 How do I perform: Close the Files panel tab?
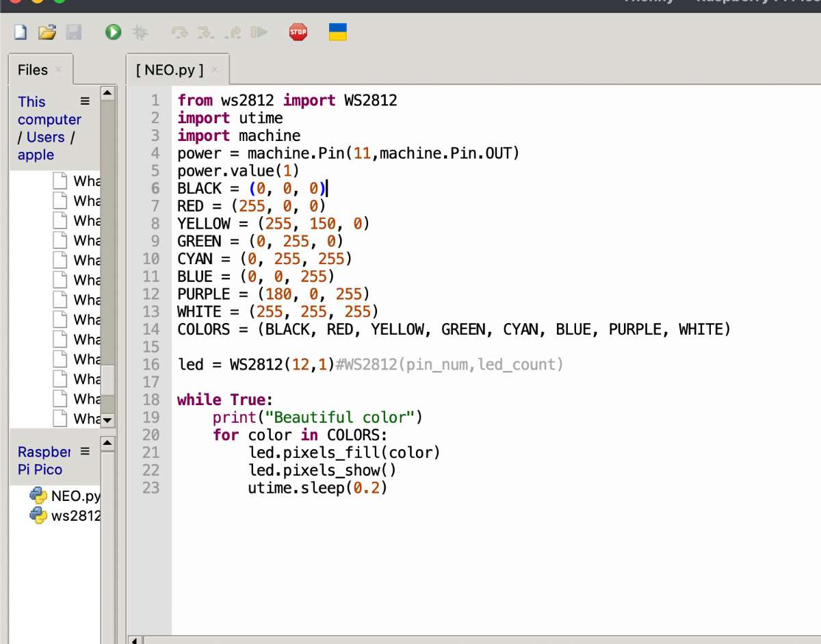point(58,69)
